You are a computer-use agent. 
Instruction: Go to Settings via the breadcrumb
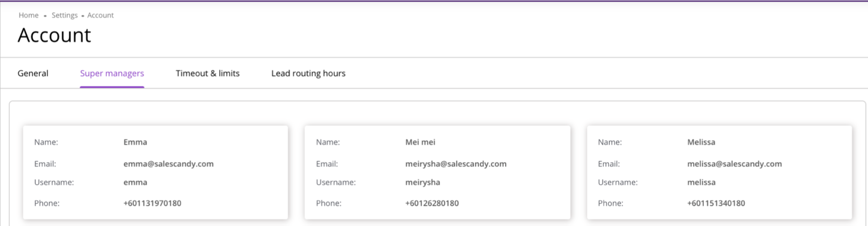[x=65, y=15]
